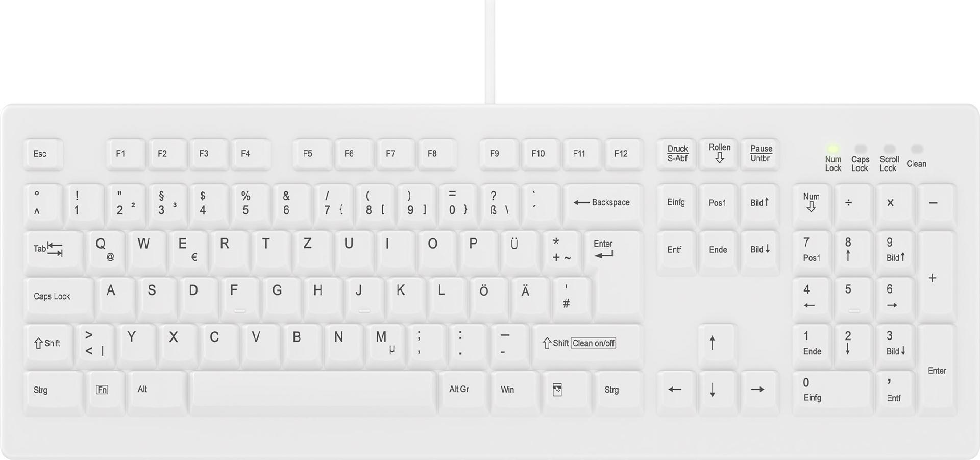Image resolution: width=980 pixels, height=460 pixels.
Task: Click the F5 function key
Action: coord(312,154)
